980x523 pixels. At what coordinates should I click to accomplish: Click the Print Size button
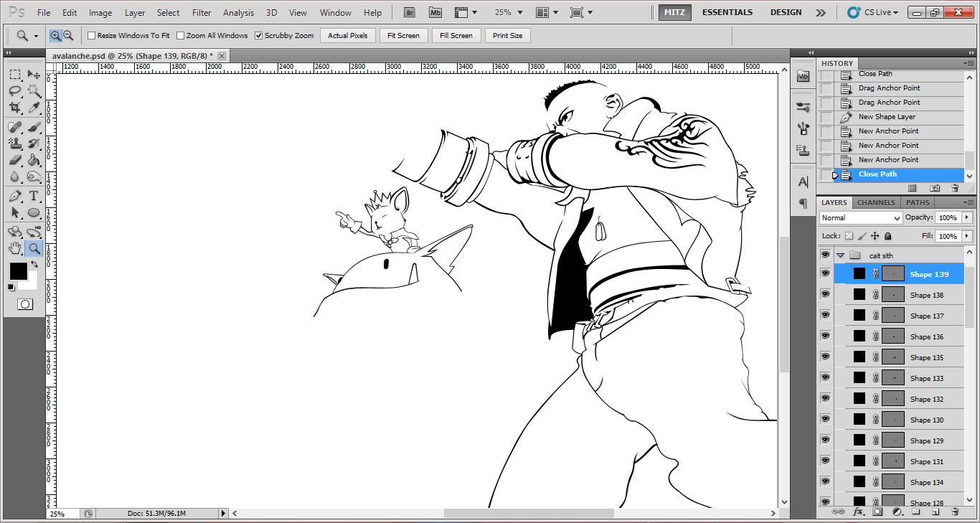point(508,35)
